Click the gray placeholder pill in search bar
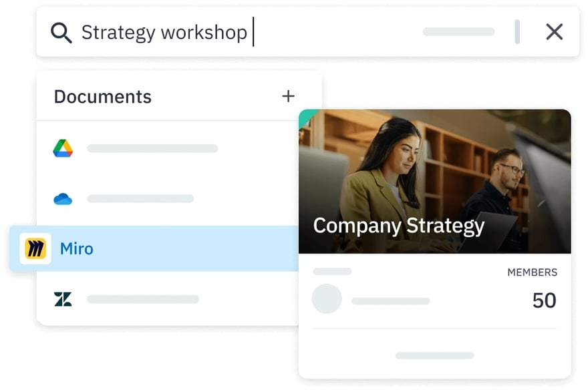 pyautogui.click(x=458, y=32)
